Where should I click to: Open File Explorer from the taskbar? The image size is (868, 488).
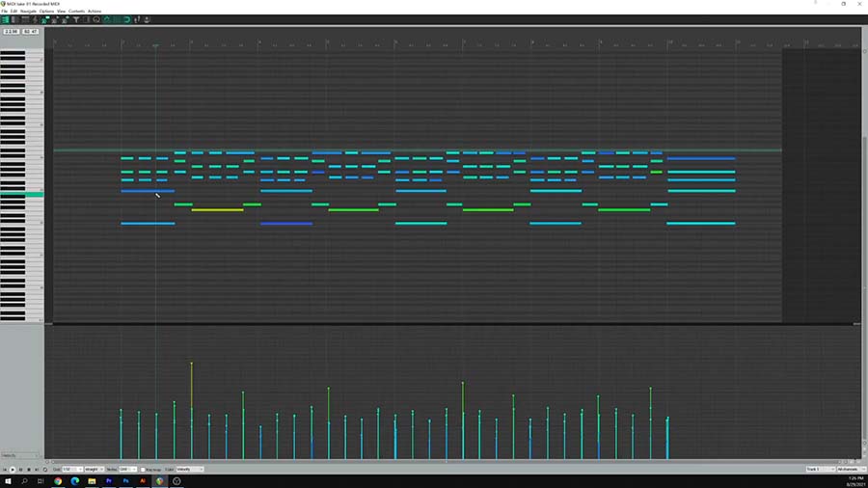click(92, 481)
